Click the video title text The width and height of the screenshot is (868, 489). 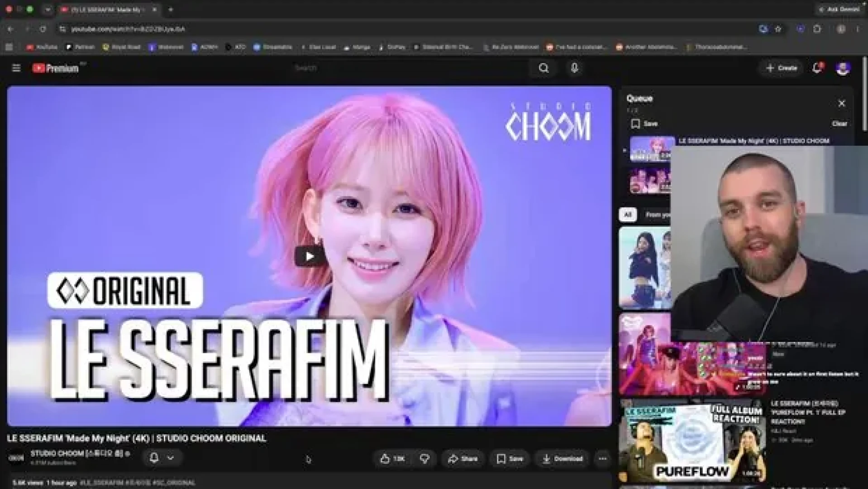pos(137,438)
